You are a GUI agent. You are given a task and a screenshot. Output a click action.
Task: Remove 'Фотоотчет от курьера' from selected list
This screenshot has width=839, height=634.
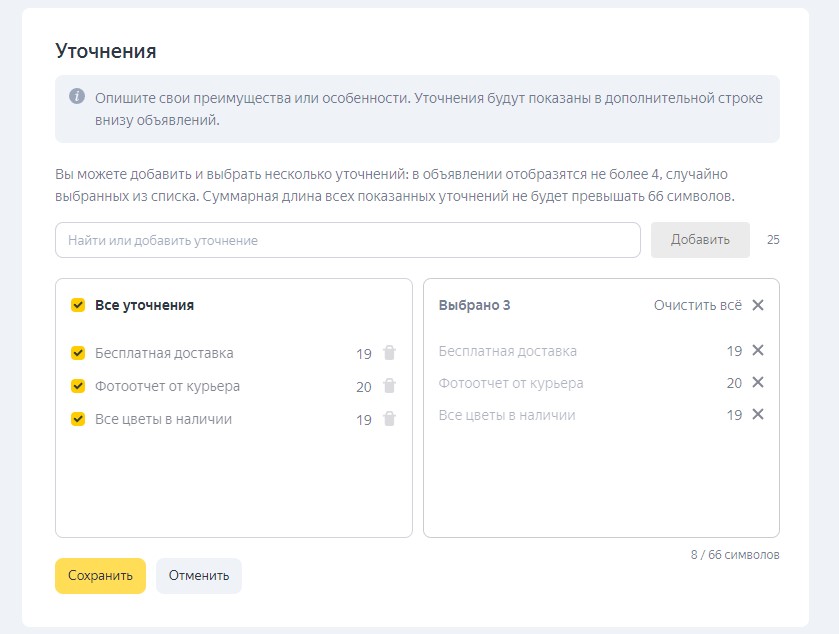point(757,382)
